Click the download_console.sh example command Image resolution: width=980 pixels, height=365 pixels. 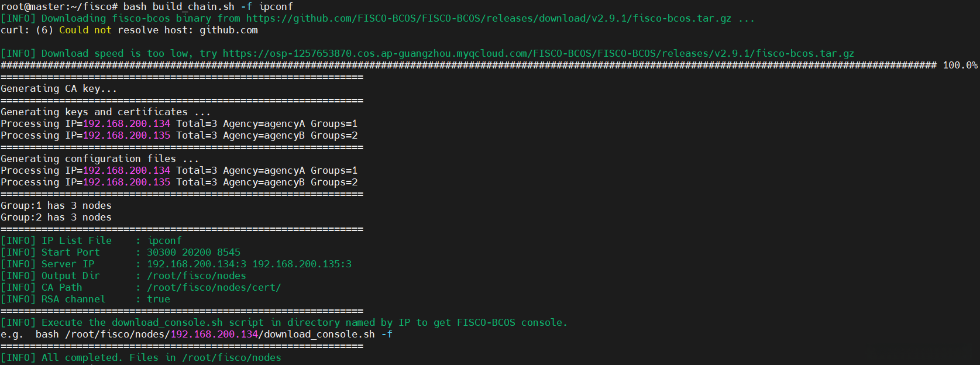point(214,334)
